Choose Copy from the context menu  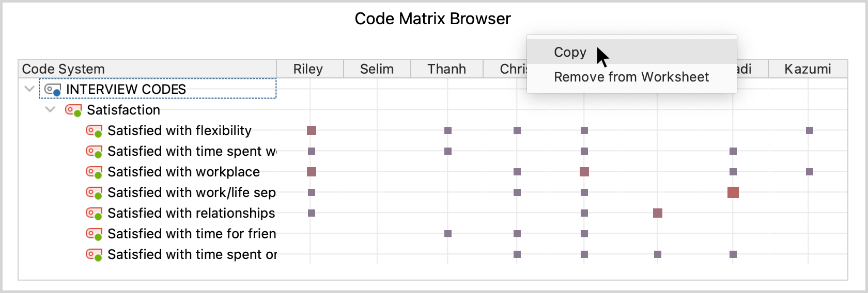[570, 52]
